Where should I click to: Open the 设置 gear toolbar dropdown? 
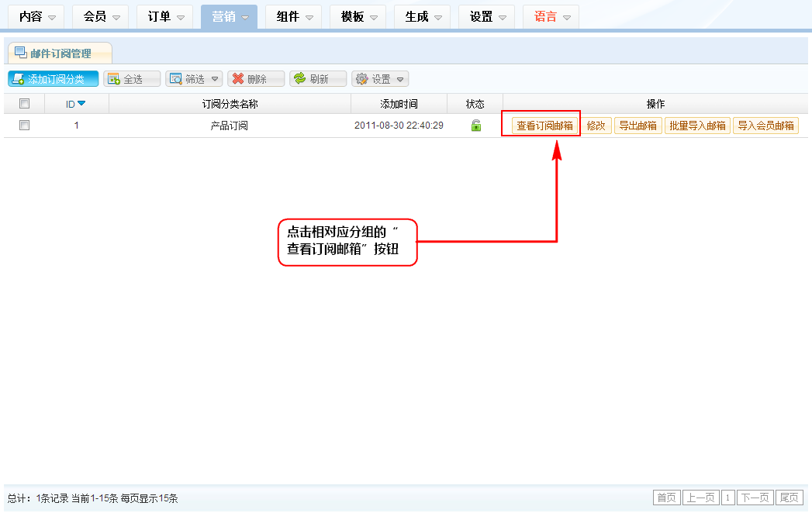point(380,79)
